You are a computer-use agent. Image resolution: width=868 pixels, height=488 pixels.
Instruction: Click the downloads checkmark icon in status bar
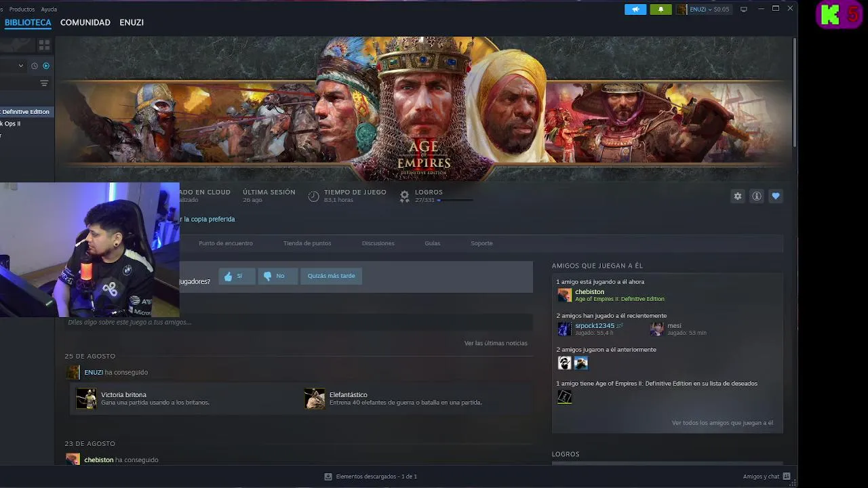tap(328, 476)
